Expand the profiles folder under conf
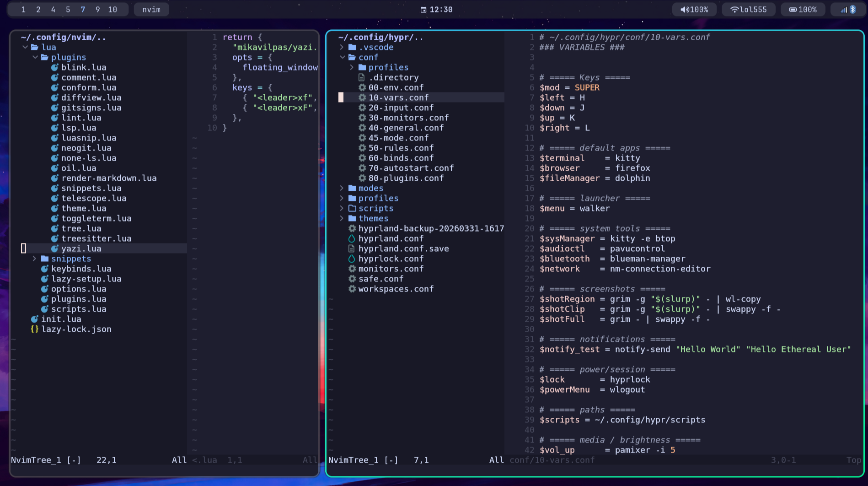This screenshot has width=868, height=486. tap(352, 67)
